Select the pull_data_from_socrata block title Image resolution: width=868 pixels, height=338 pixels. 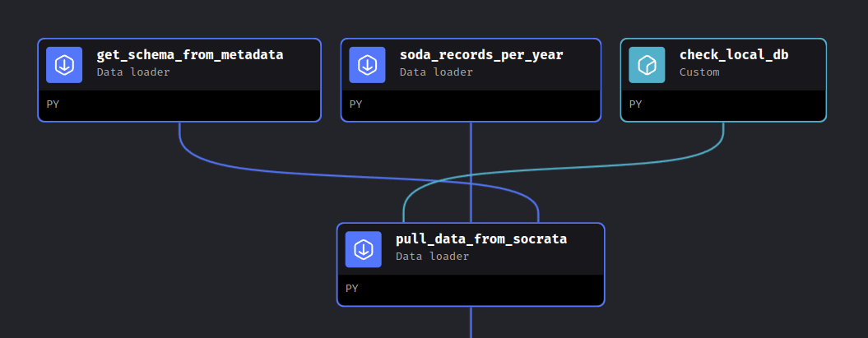(481, 239)
